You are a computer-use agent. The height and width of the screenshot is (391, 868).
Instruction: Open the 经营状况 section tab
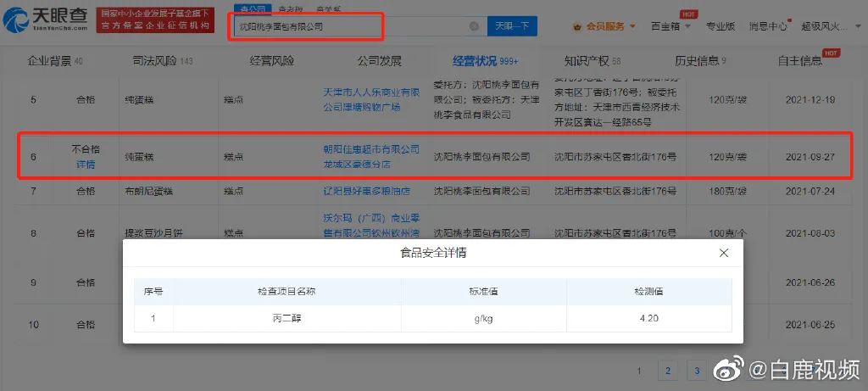[485, 61]
